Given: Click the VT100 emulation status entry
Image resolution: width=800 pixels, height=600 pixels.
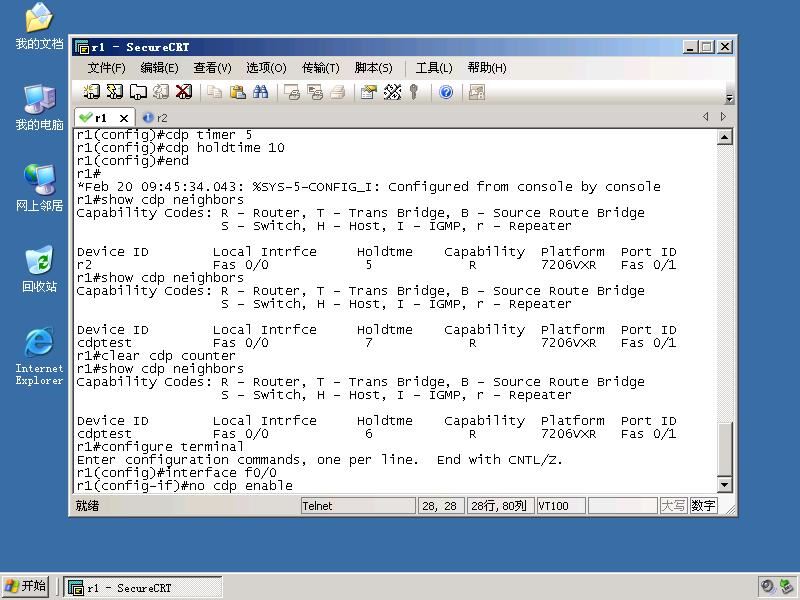Looking at the screenshot, I should pos(561,506).
